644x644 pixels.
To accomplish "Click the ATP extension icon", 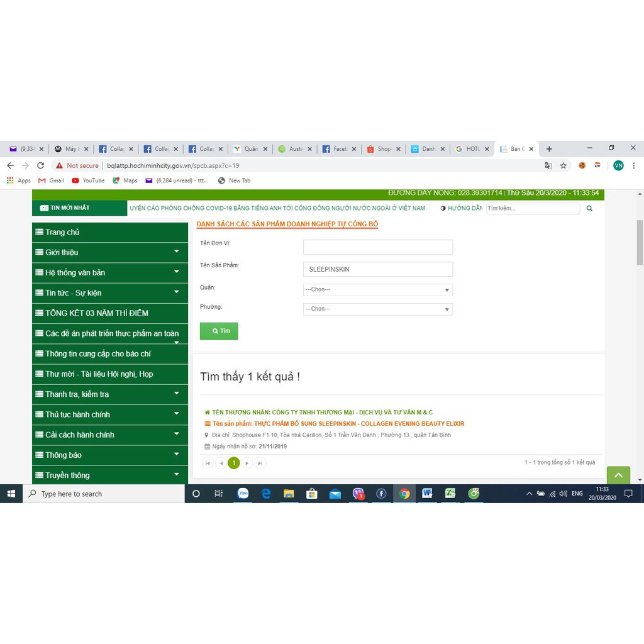I will tap(597, 165).
